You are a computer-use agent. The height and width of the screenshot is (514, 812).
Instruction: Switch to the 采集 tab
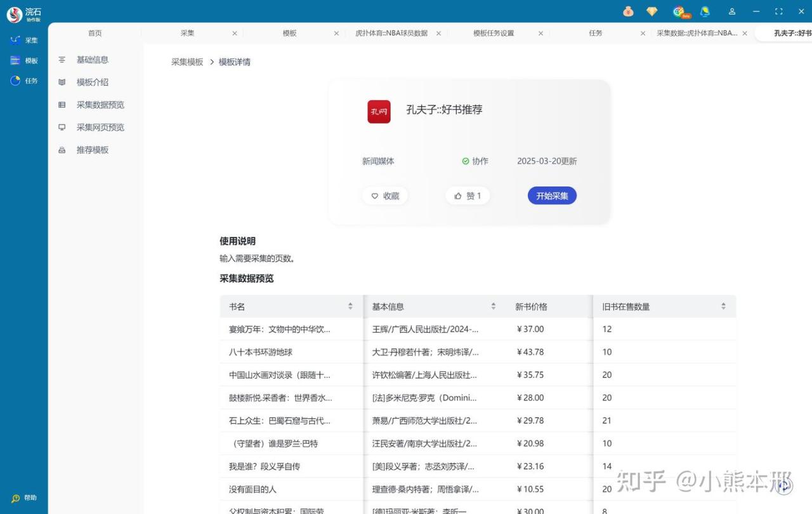pos(187,33)
